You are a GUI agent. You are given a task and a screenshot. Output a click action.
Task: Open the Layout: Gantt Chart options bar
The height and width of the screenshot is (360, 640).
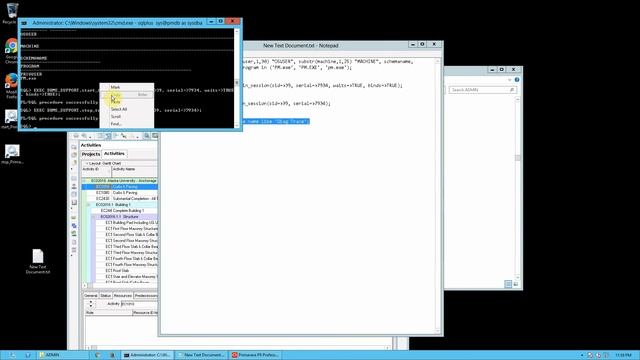(120, 163)
